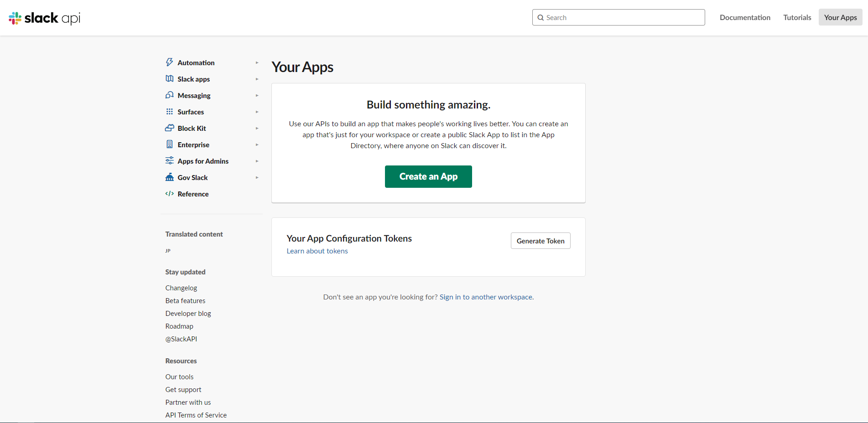868x423 pixels.
Task: Open the Gov Slack sidebar label
Action: [192, 177]
